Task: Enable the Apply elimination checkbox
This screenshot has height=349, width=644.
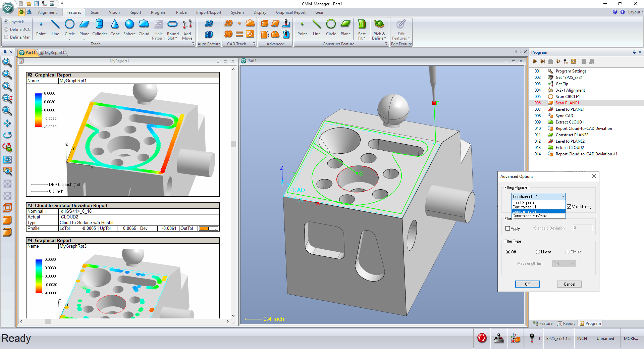Action: coord(508,229)
